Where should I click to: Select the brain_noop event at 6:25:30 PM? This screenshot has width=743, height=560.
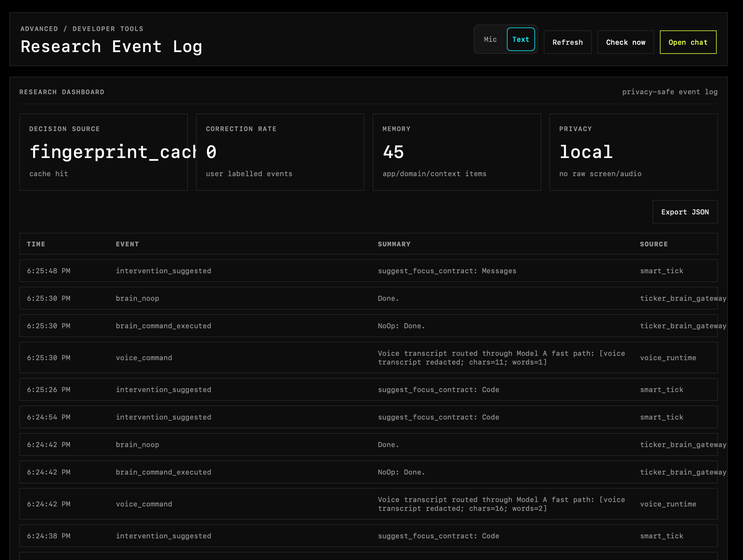[137, 298]
